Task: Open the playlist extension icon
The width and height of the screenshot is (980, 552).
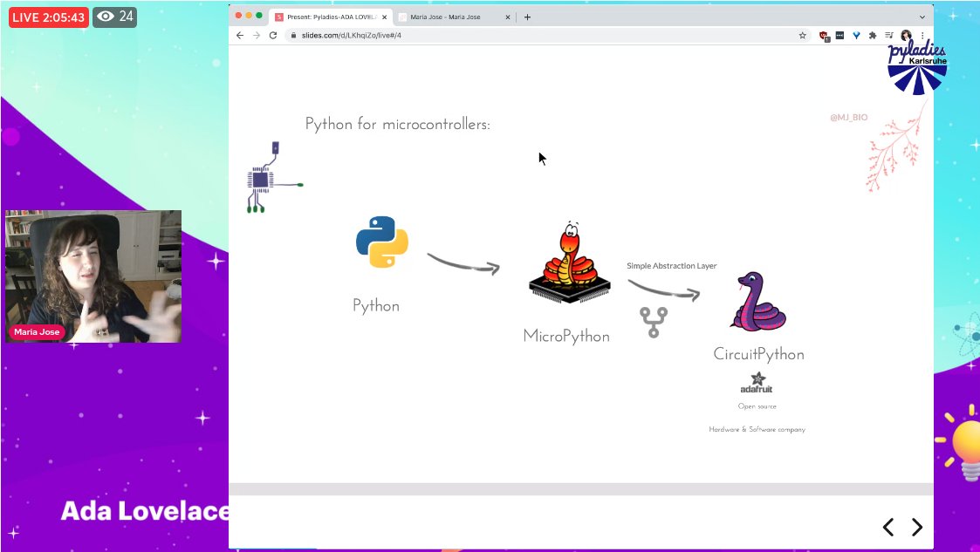Action: [889, 36]
